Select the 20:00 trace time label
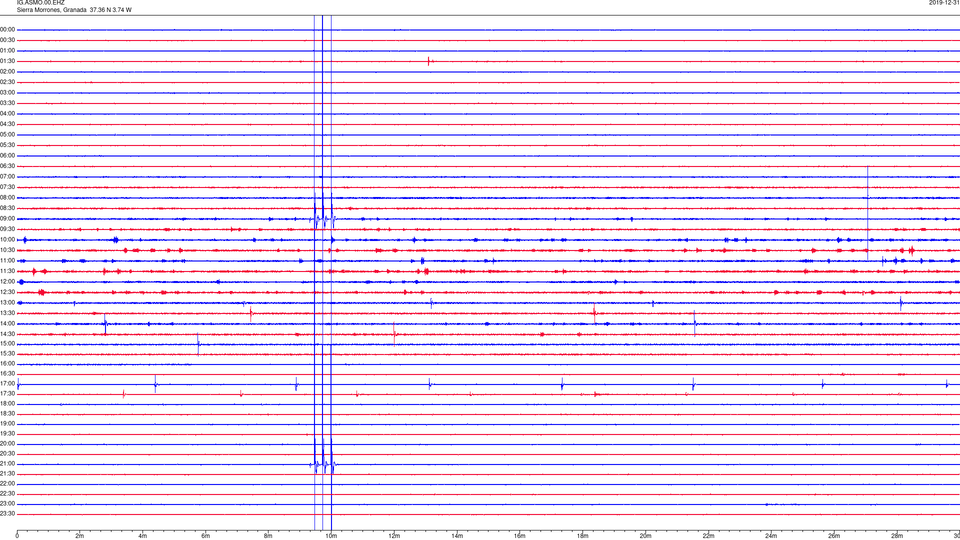Screen dimensions: 960x540 pyautogui.click(x=7, y=443)
